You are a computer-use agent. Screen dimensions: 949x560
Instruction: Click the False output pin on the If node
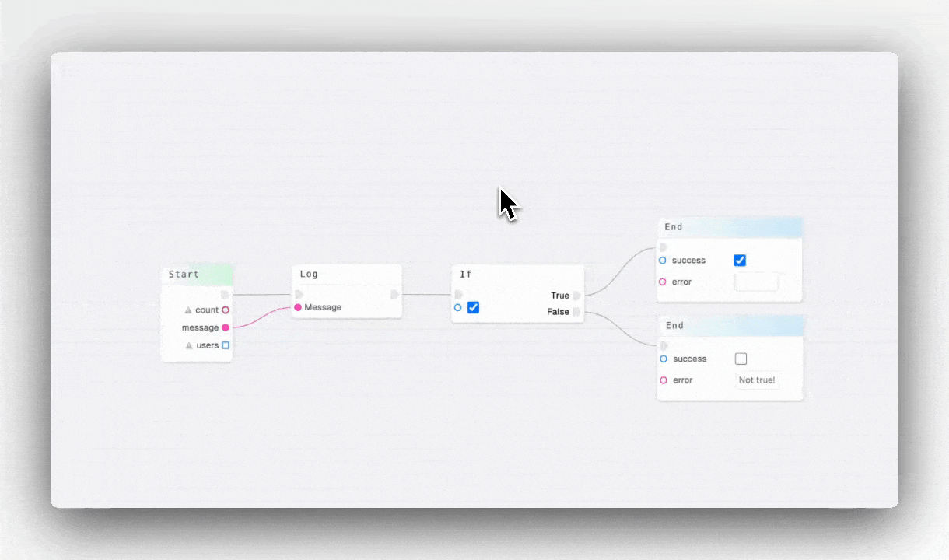[576, 312]
